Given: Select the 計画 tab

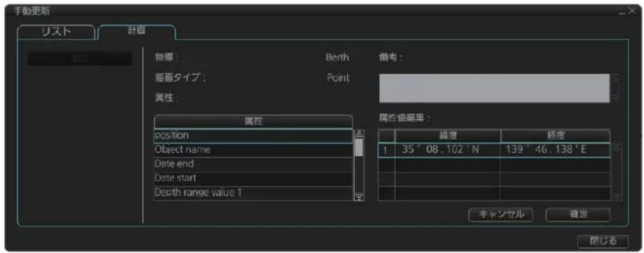Looking at the screenshot, I should 137,32.
